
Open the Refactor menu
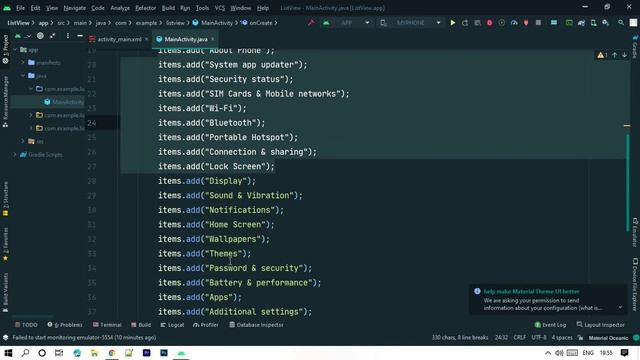(x=145, y=8)
